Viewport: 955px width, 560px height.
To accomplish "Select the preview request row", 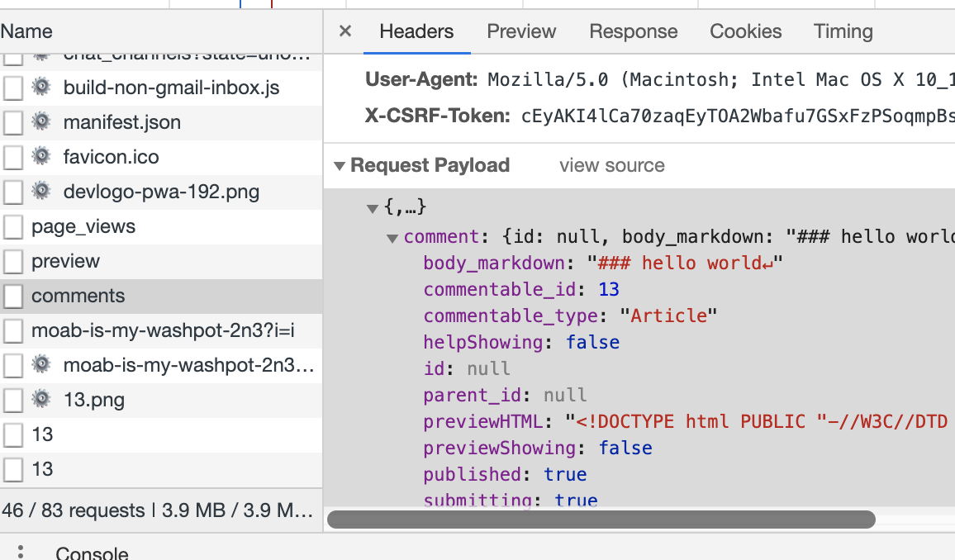I will pos(161,261).
